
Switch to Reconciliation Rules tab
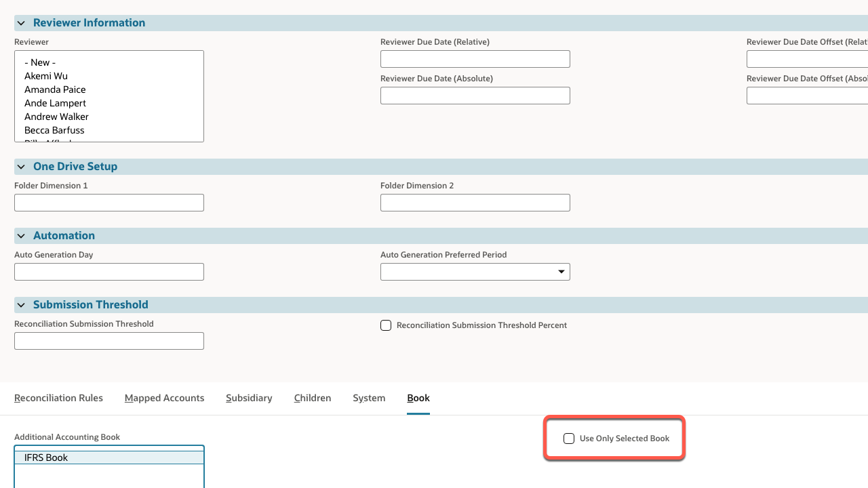[58, 398]
